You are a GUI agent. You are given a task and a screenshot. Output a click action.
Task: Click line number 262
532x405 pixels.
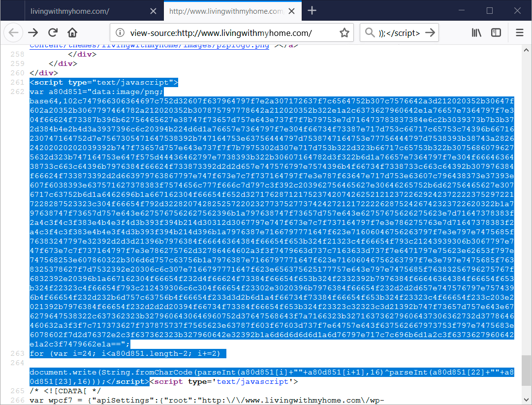click(17, 92)
